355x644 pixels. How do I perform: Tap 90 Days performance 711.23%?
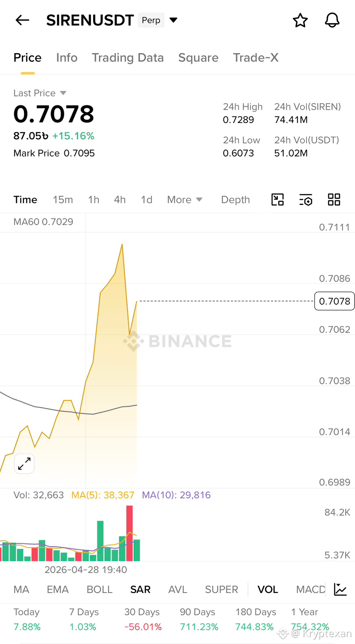[199, 627]
